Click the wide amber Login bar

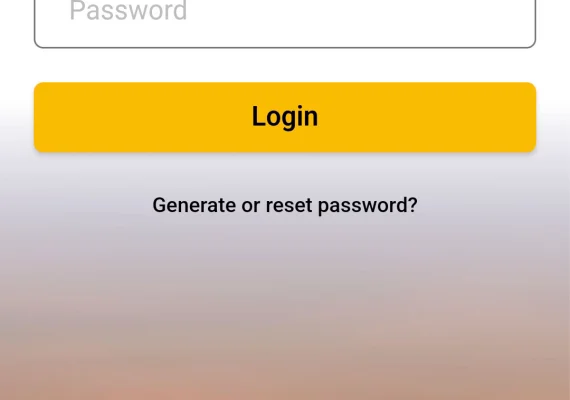tap(285, 117)
